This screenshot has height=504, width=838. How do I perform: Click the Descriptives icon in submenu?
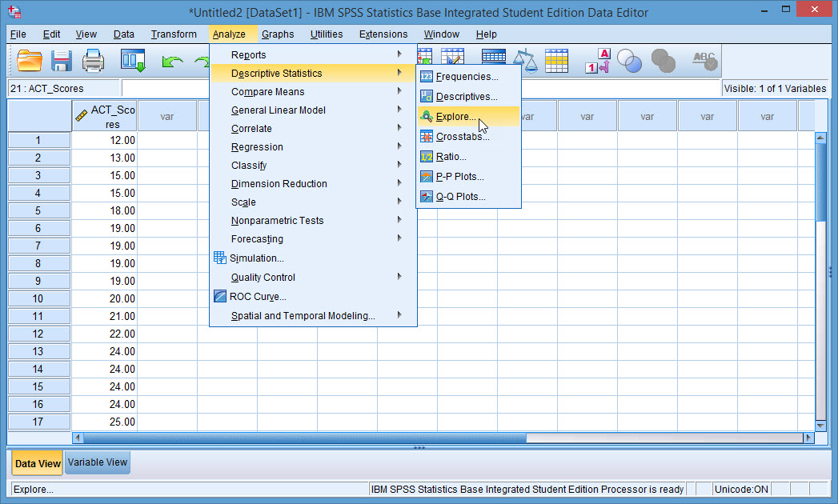coord(426,96)
